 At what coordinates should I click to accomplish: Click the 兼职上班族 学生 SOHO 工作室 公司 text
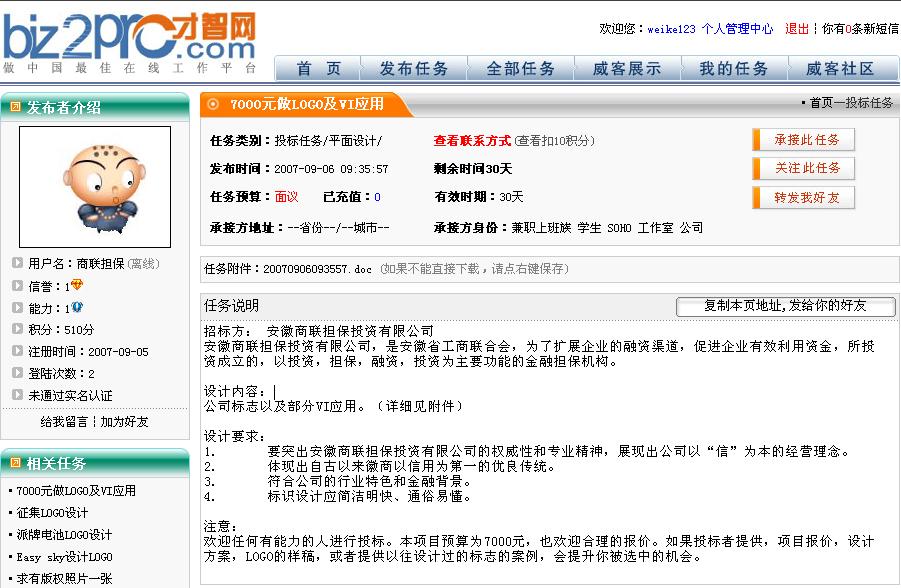[x=607, y=228]
